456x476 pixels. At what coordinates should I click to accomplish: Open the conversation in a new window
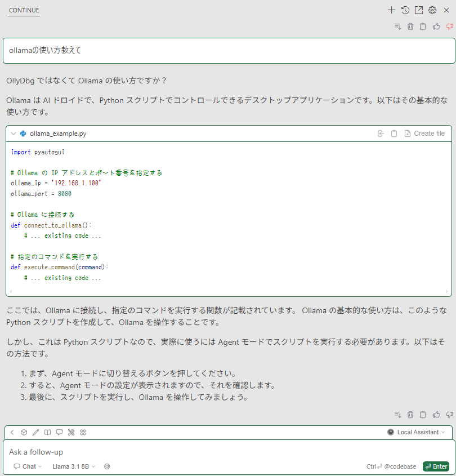(x=418, y=10)
